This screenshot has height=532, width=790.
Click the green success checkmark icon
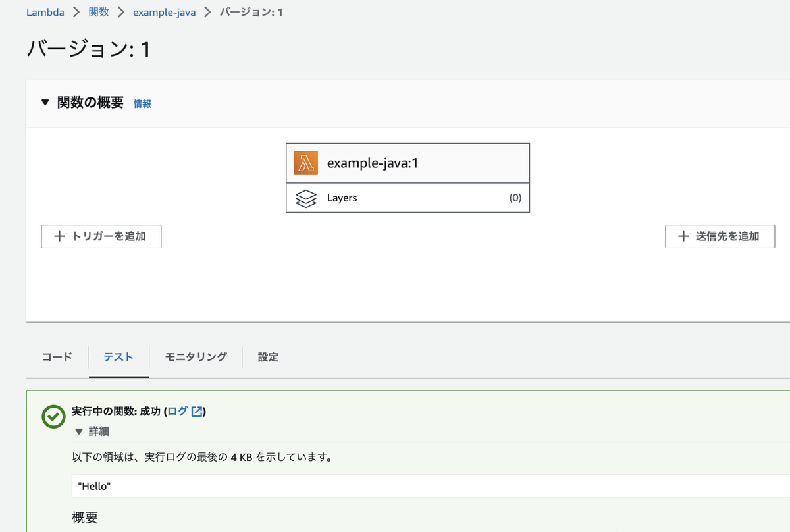[x=53, y=416]
